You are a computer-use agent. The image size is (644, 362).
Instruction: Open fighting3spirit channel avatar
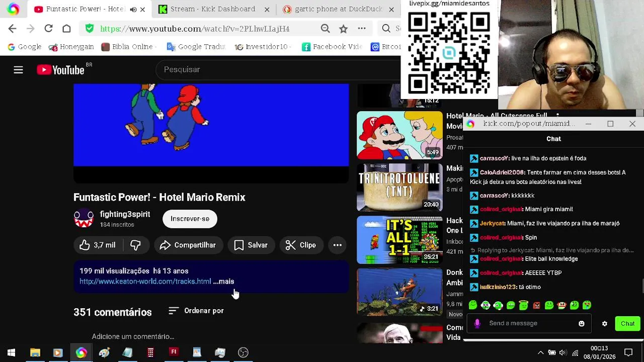[84, 219]
